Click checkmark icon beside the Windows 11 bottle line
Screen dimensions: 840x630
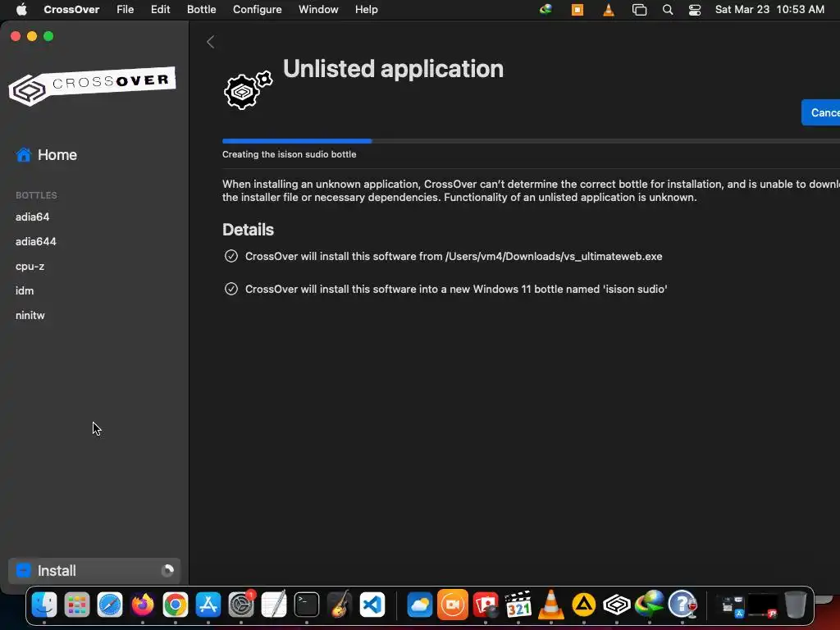tap(231, 289)
